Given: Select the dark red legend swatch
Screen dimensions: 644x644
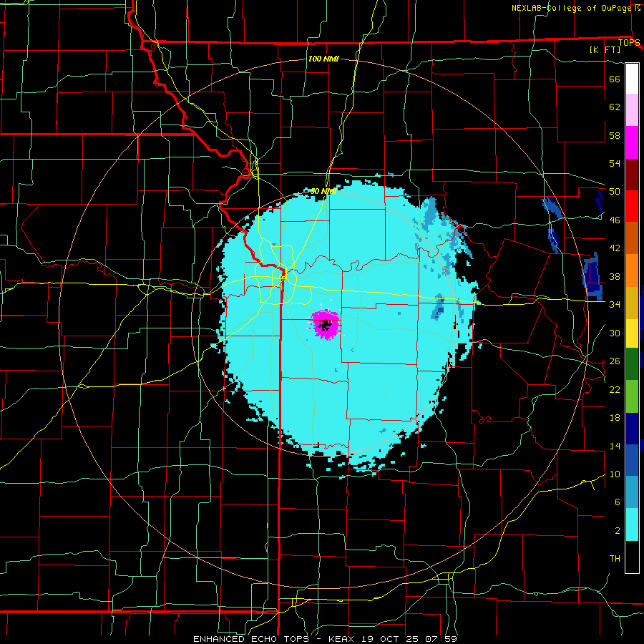Looking at the screenshot, I should pos(632,174).
